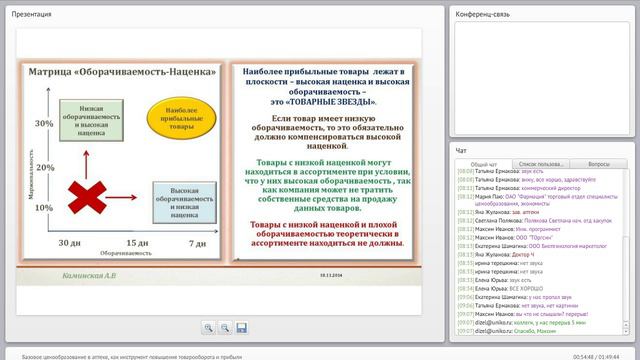Switch to the Список пользователей tab
Screen dimensions: 640x360
(541, 164)
